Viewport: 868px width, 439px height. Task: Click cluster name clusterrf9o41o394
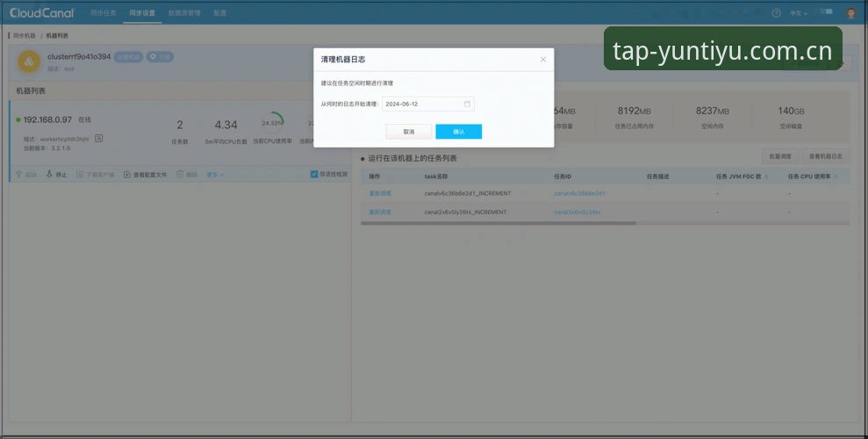[79, 56]
